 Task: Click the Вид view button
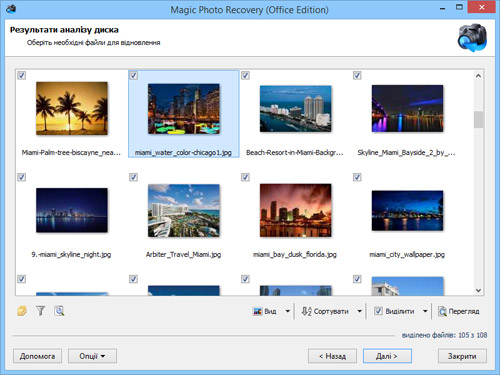point(265,311)
